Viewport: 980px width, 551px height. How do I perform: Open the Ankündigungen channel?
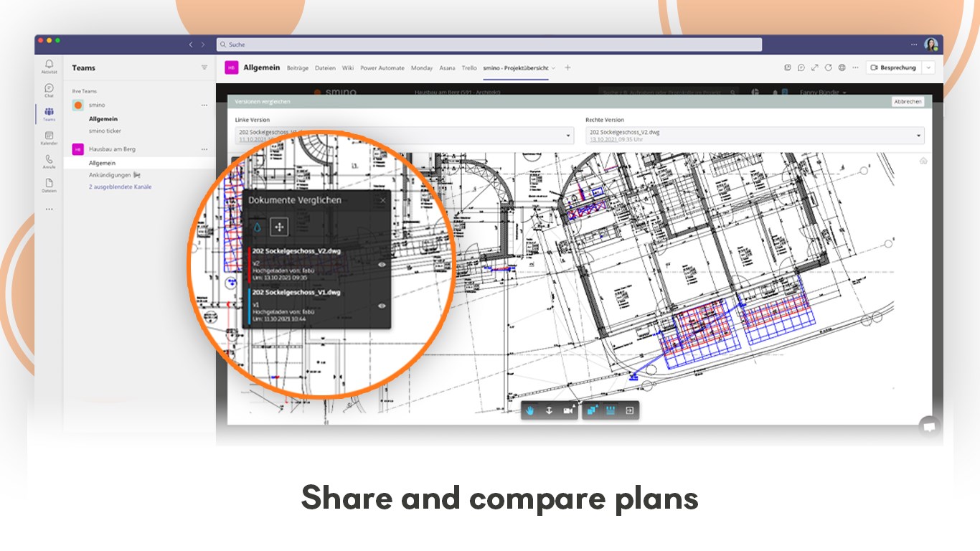click(x=114, y=175)
